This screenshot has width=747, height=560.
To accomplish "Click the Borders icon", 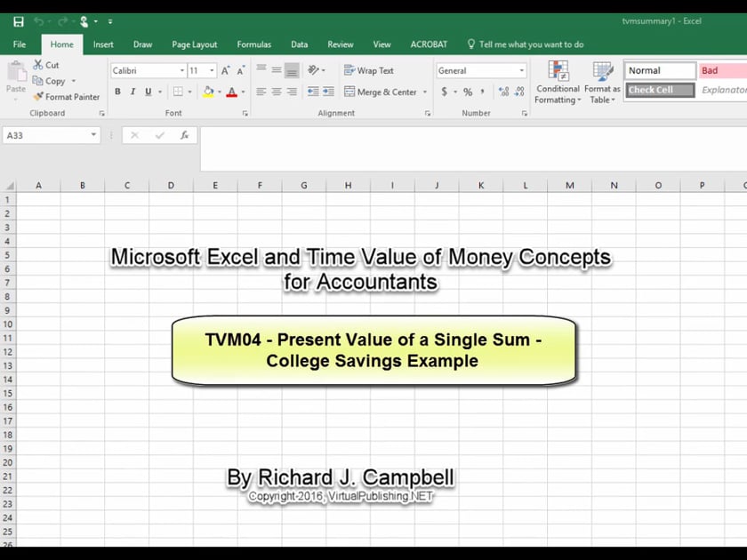I will (178, 92).
